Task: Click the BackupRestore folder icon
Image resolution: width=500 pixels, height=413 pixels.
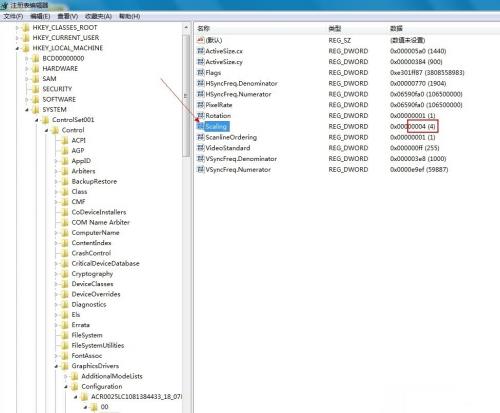Action: coord(65,181)
